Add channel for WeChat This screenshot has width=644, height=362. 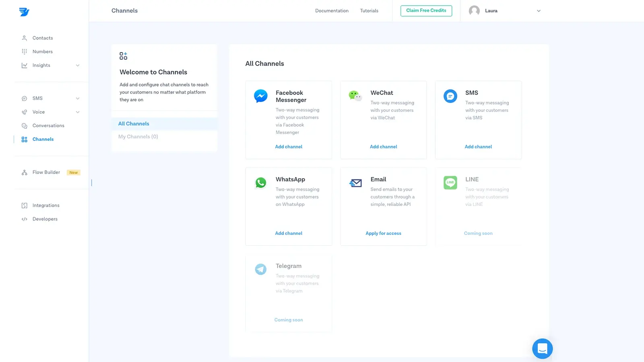(384, 147)
